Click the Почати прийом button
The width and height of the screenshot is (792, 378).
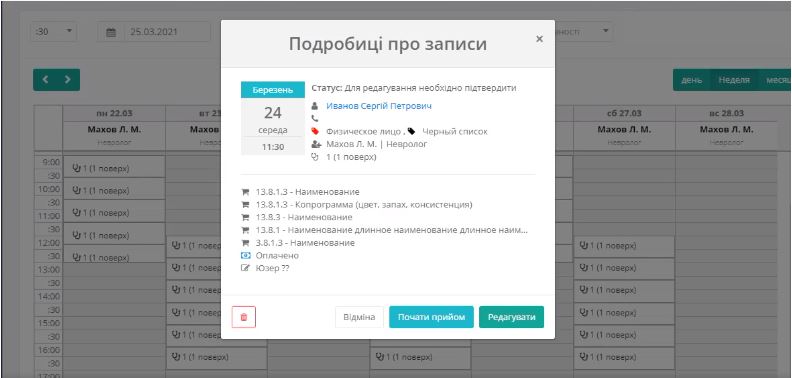(x=431, y=317)
